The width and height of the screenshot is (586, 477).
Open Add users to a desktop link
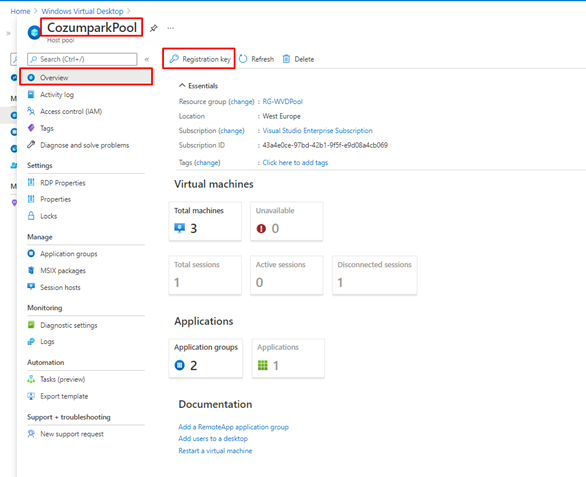coord(213,438)
